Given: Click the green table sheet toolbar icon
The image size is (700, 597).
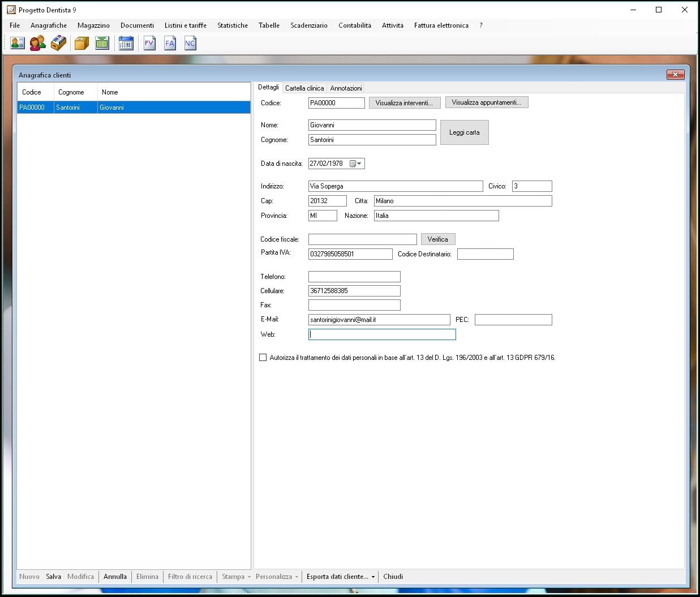Looking at the screenshot, I should click(x=102, y=43).
